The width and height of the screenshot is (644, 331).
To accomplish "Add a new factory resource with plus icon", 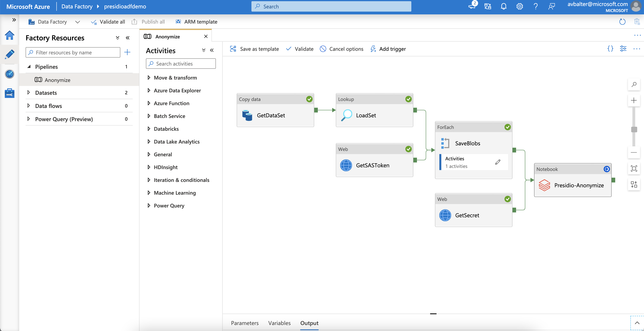I will pyautogui.click(x=127, y=52).
